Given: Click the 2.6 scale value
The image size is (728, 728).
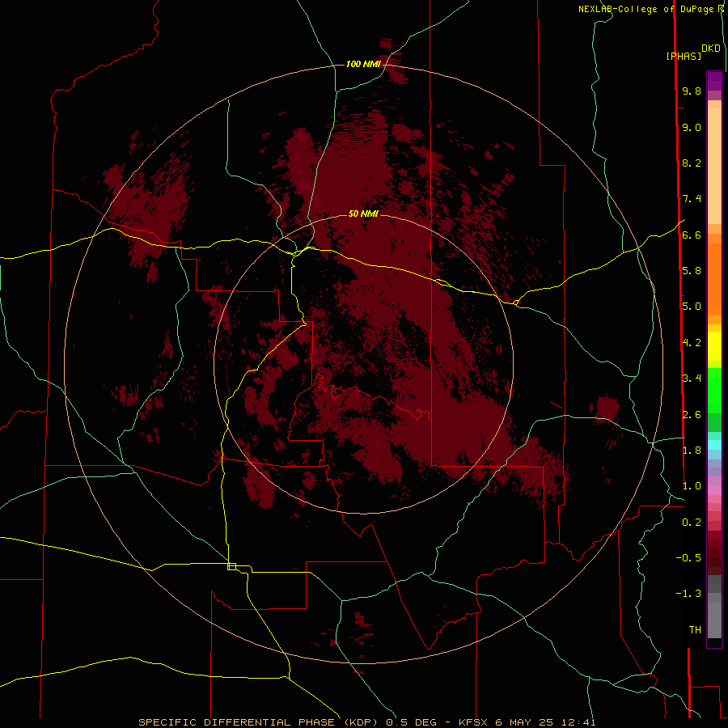Looking at the screenshot, I should coord(692,415).
